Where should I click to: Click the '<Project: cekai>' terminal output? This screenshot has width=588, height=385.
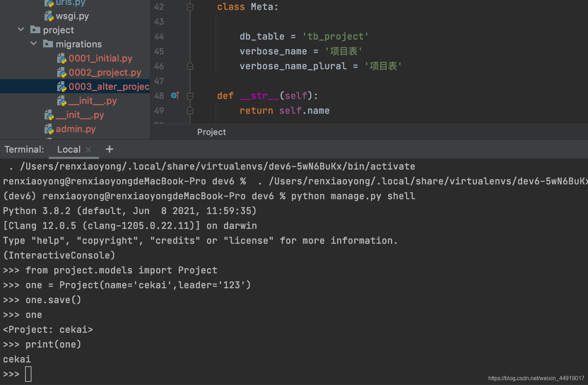[48, 330]
